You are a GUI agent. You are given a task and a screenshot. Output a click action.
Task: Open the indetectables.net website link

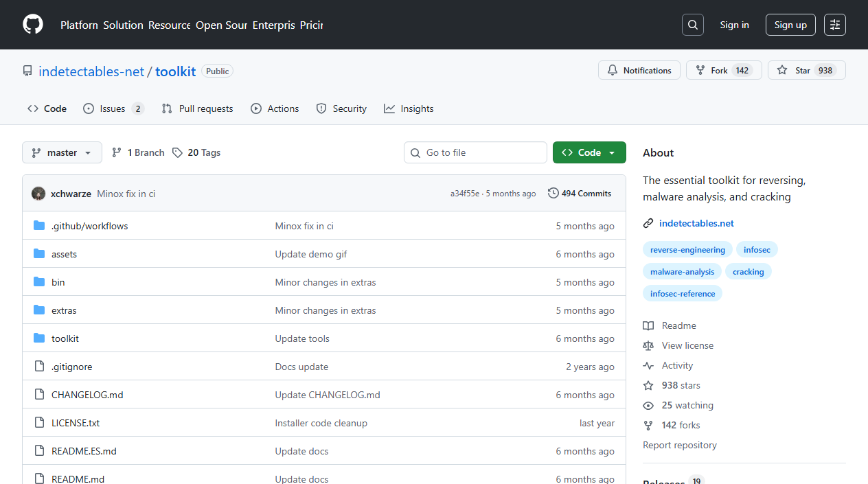tap(696, 223)
